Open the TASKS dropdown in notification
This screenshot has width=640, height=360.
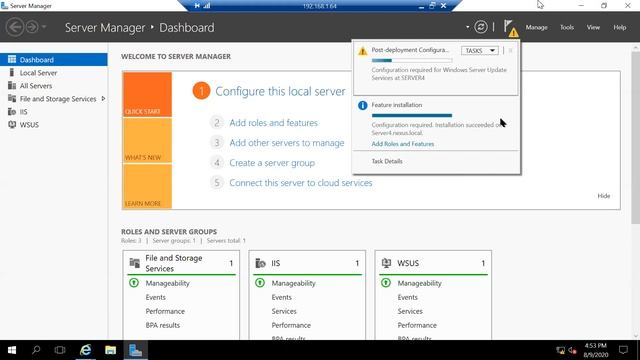pos(480,51)
